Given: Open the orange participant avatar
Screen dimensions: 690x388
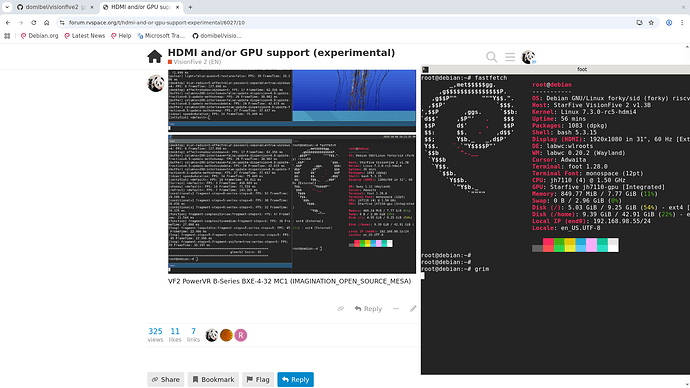Looking at the screenshot, I should [x=226, y=335].
